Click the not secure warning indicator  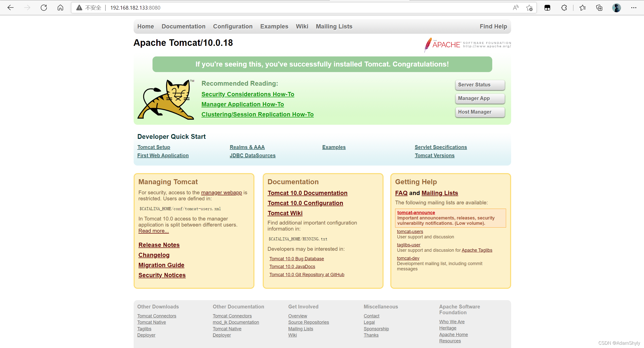click(89, 8)
